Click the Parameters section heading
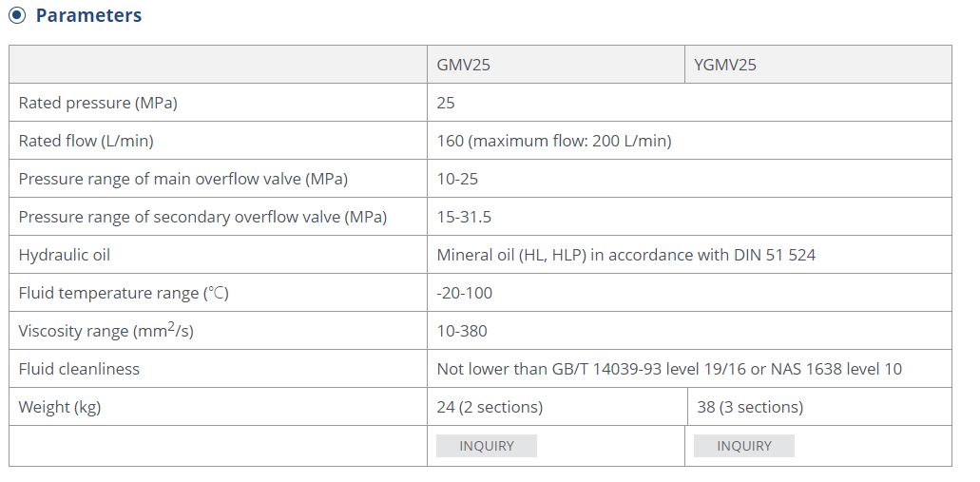Image resolution: width=980 pixels, height=482 pixels. (x=88, y=16)
